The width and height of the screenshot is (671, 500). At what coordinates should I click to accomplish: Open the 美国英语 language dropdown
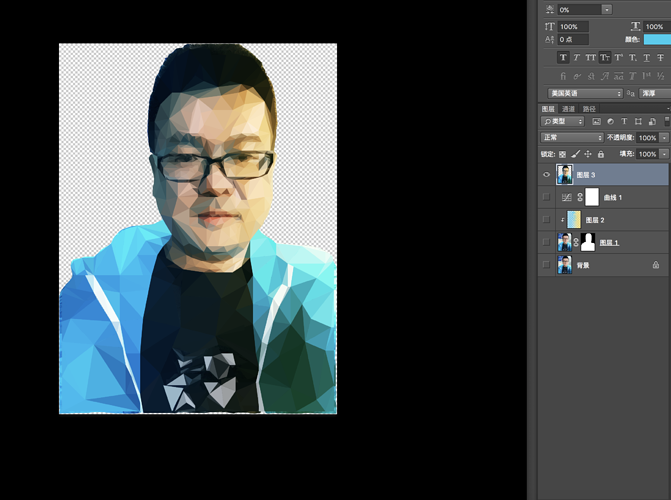(585, 93)
